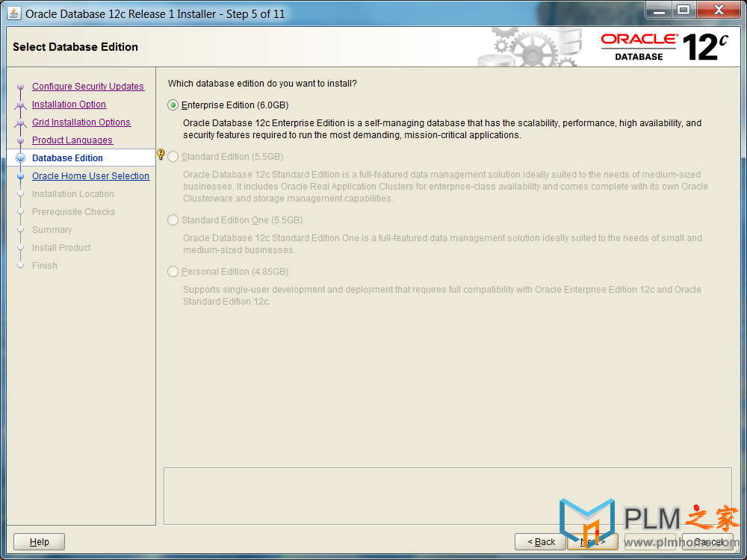
Task: Open the Help button
Action: [39, 542]
